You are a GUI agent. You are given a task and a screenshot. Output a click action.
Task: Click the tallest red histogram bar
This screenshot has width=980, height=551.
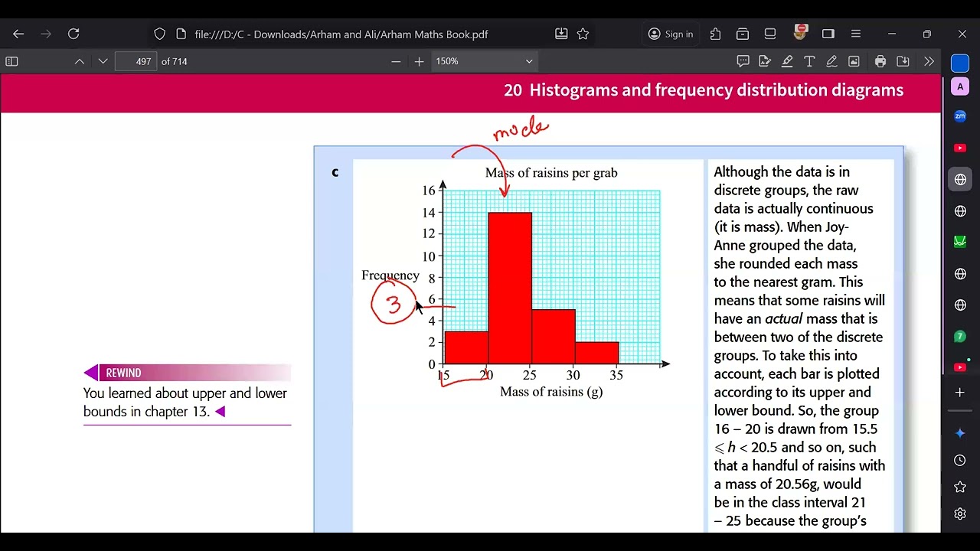pyautogui.click(x=510, y=288)
